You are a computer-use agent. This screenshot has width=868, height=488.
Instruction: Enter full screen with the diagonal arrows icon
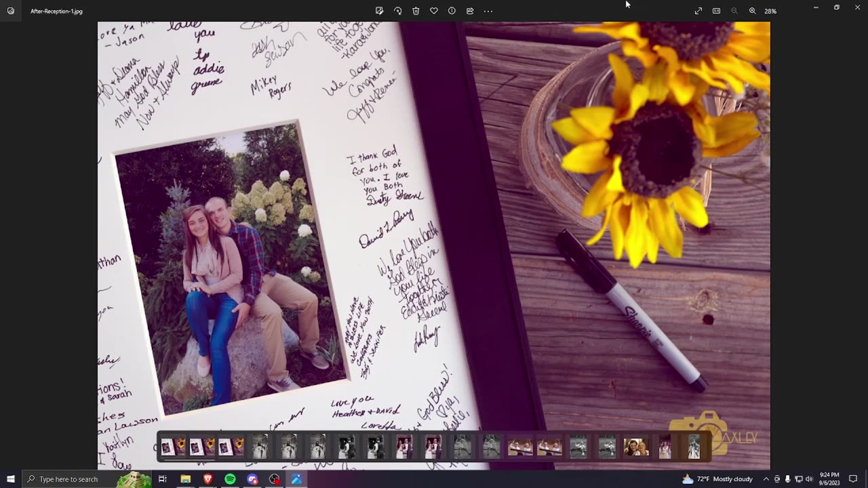point(698,11)
